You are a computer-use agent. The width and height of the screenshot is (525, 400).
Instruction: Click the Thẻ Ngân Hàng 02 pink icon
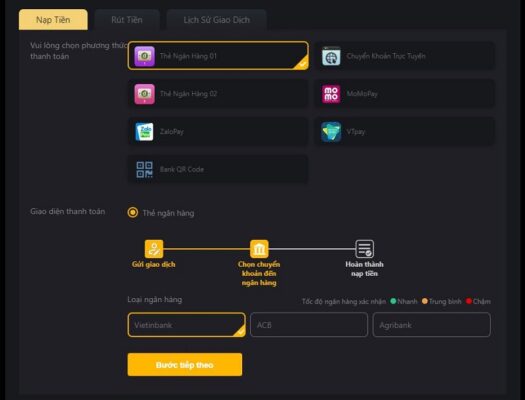coord(144,94)
